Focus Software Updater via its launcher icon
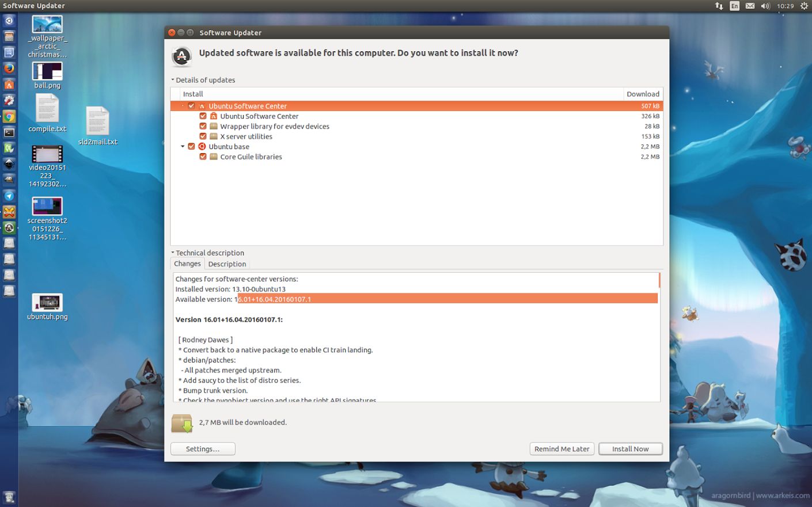The image size is (812, 507). [9, 227]
